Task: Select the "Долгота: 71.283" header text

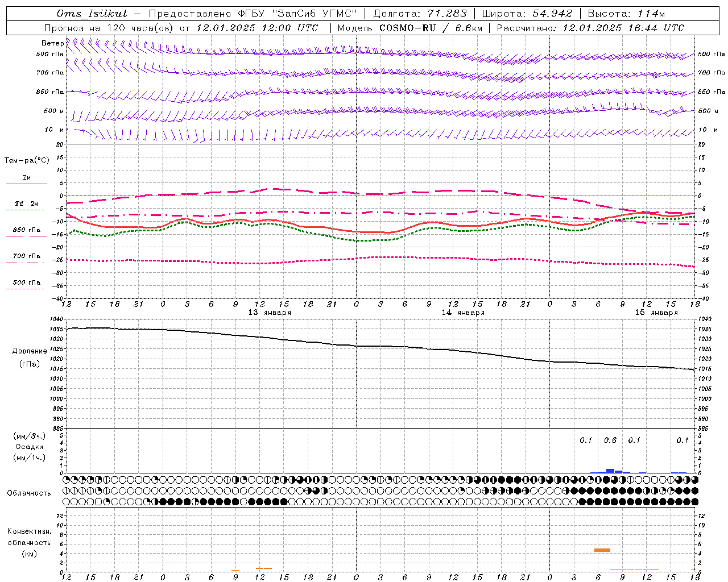Action: click(420, 14)
